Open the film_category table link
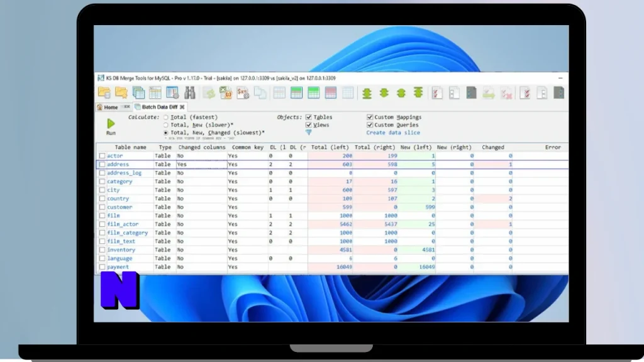 coord(127,233)
